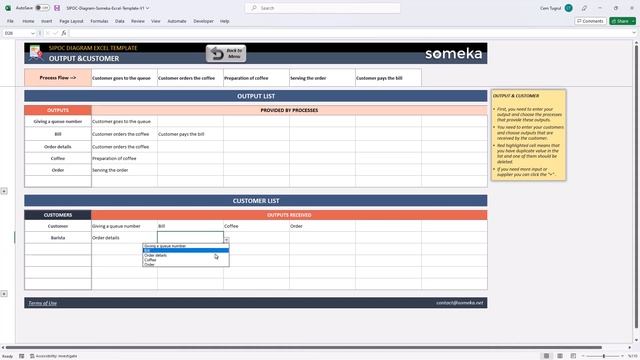This screenshot has width=640, height=360.
Task: Open the Name Box dropdown arrow
Action: 33,33
